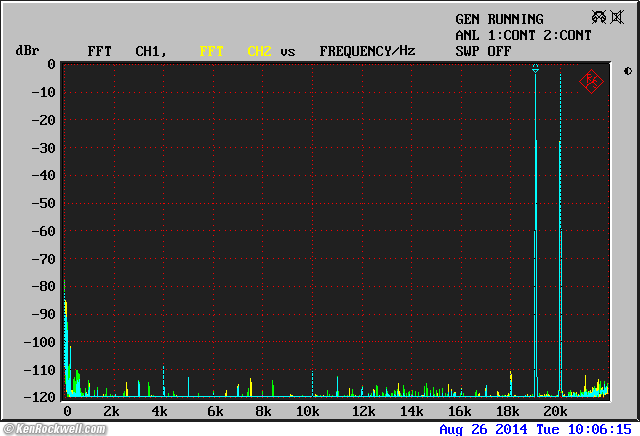Click the half-filled contrast circle icon
Screen dimensions: 640x436
(x=627, y=71)
